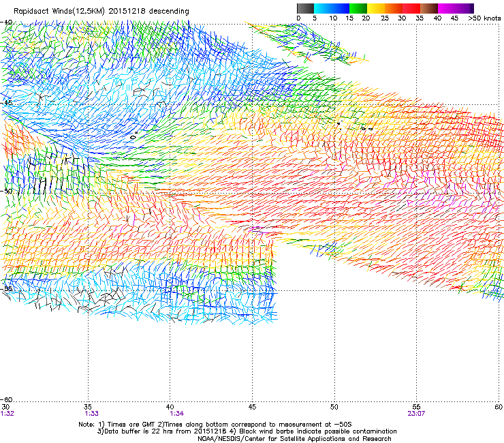Viewport: 504px width, 443px height.
Task: Click the 'Times are GMT' note line
Action: click(215, 425)
